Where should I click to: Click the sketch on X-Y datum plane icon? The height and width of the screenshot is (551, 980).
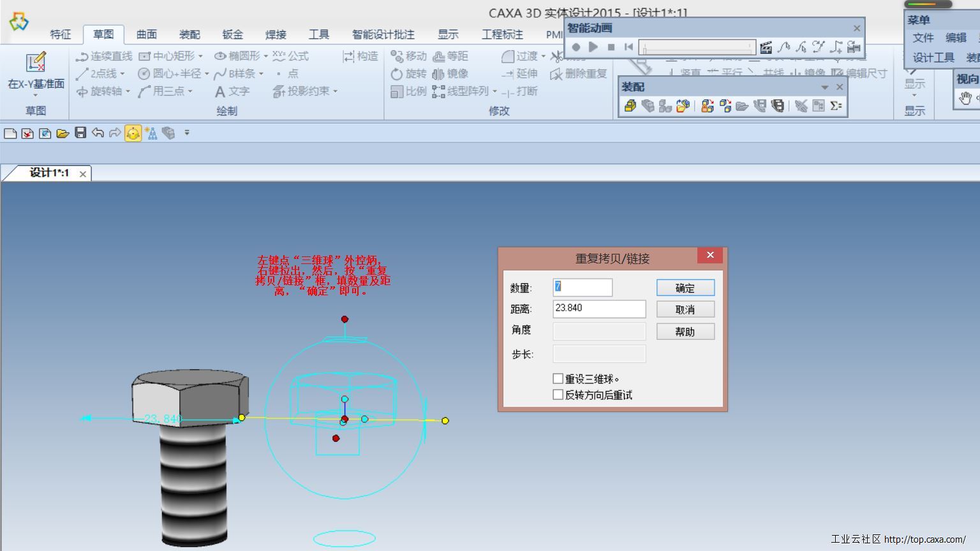pos(36,62)
